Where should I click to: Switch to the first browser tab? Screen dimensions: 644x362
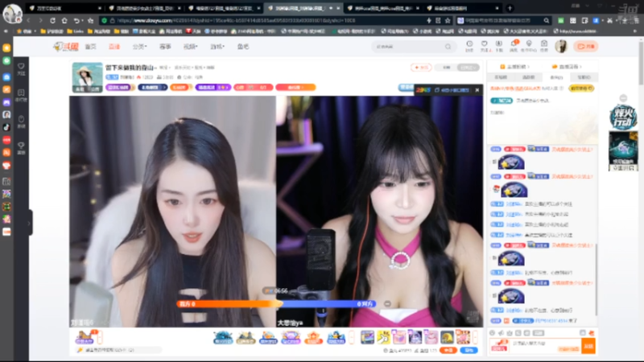tap(64, 8)
